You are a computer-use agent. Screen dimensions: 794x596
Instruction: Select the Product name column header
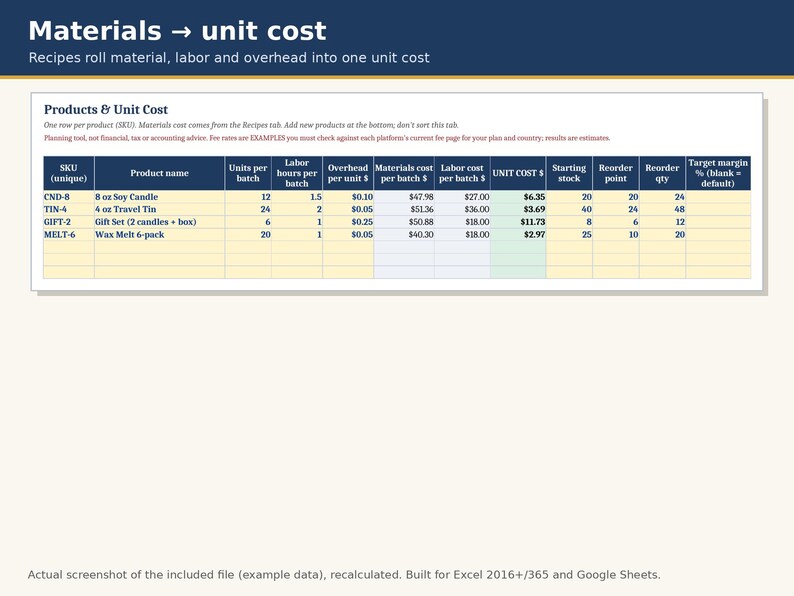[x=160, y=173]
